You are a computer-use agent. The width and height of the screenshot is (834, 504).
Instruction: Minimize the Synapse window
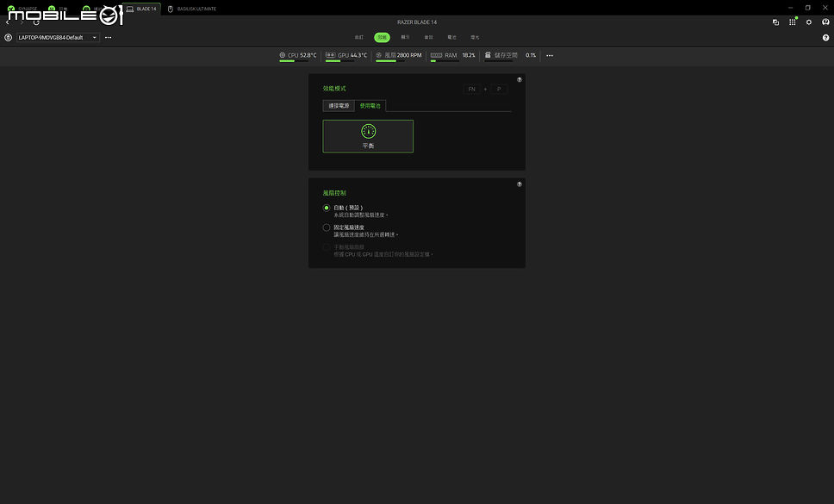[x=791, y=8]
